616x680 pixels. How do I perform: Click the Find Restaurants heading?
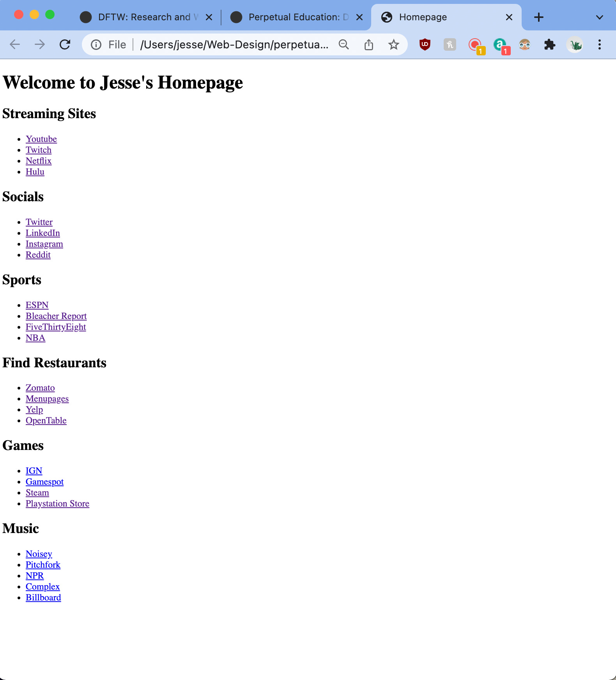tap(54, 363)
